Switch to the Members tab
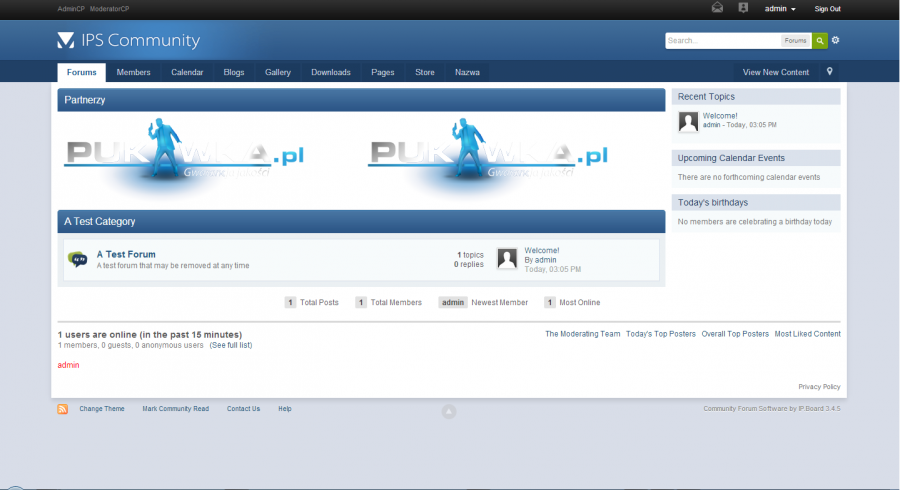The width and height of the screenshot is (900, 490). click(133, 72)
